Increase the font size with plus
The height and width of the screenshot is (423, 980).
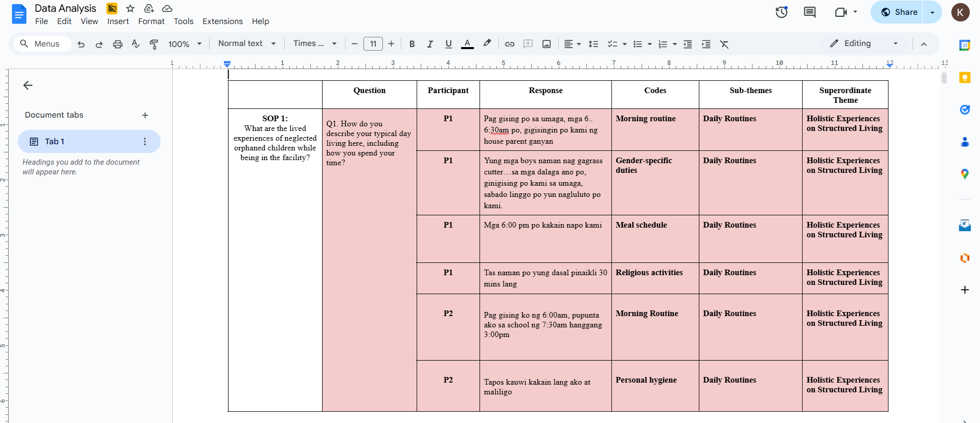[392, 44]
